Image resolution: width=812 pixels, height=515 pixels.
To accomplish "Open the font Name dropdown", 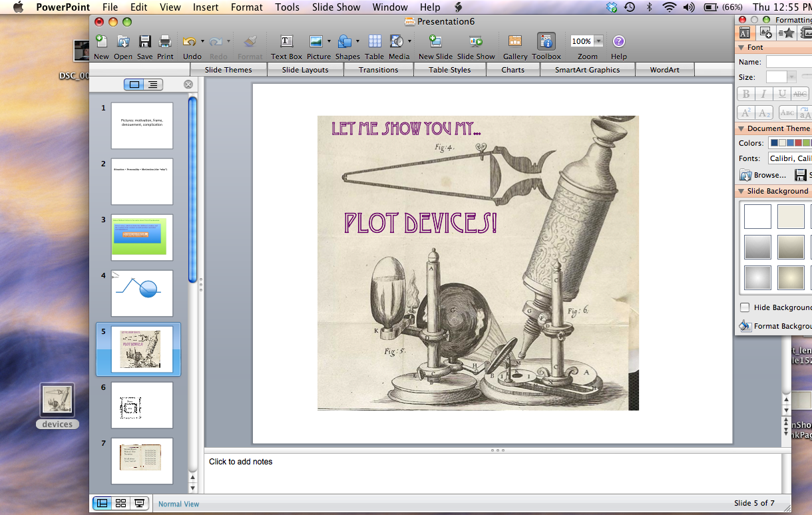I will coord(789,61).
